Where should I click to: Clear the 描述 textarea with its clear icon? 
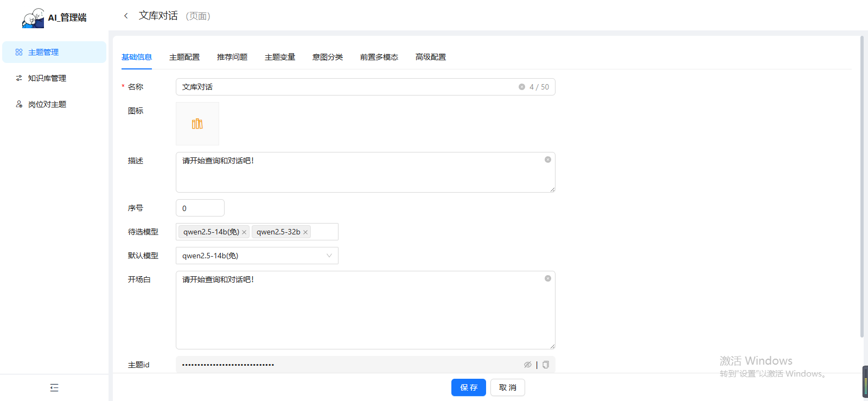[x=548, y=160]
